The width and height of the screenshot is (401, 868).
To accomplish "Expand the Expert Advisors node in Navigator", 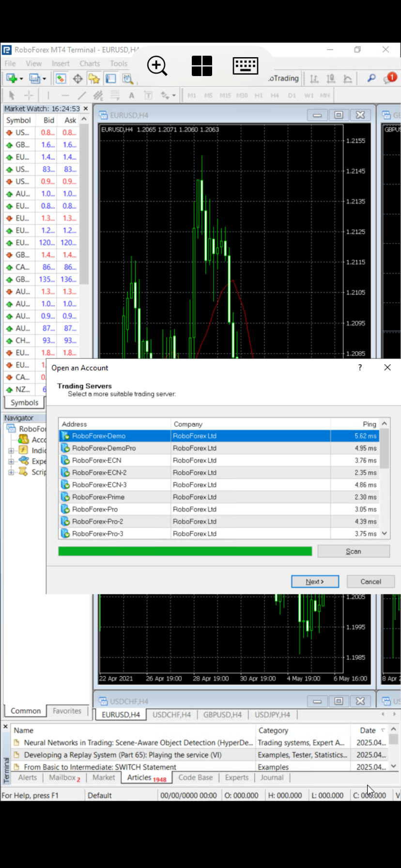I will 11,461.
